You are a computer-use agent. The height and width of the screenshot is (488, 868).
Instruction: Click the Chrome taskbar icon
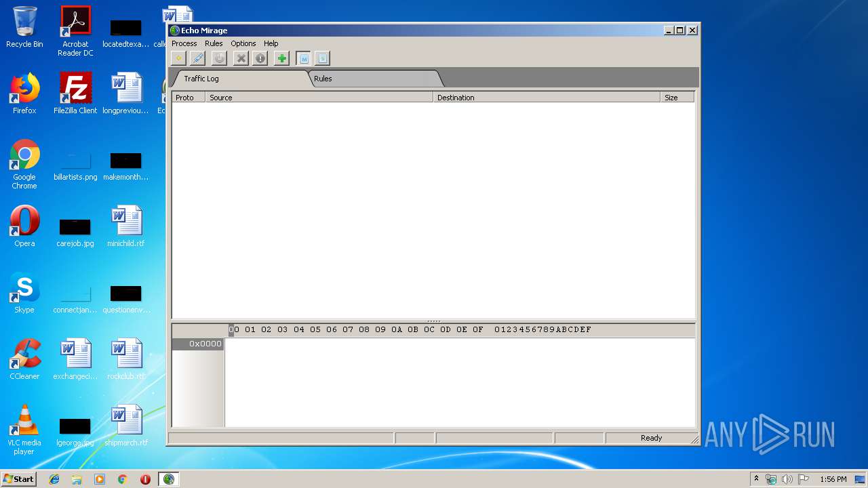(122, 479)
